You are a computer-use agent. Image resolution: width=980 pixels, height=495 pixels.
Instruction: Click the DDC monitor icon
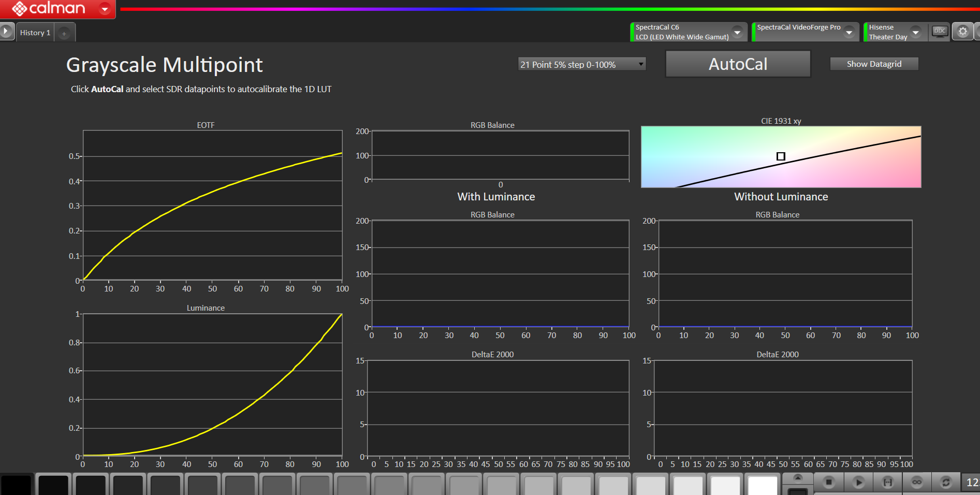pyautogui.click(x=940, y=32)
